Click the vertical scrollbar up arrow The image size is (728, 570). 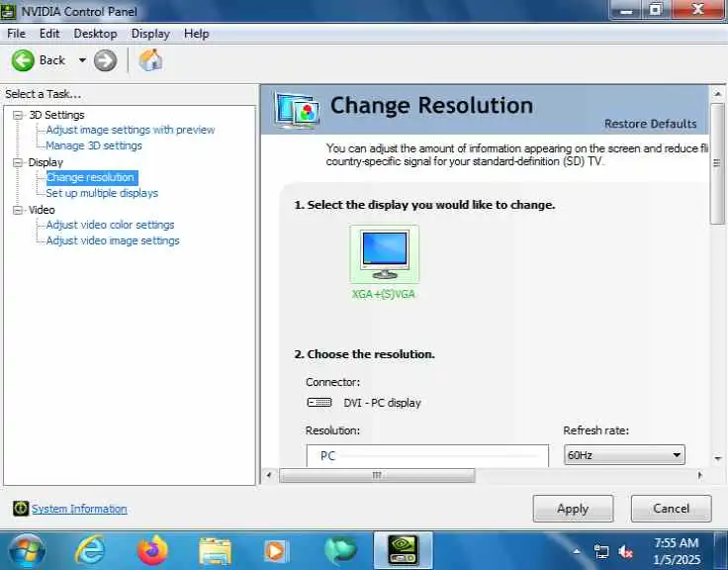pyautogui.click(x=718, y=93)
